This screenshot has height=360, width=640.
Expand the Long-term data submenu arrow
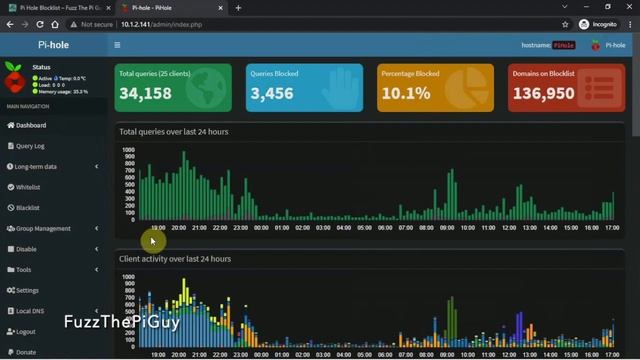tap(96, 167)
